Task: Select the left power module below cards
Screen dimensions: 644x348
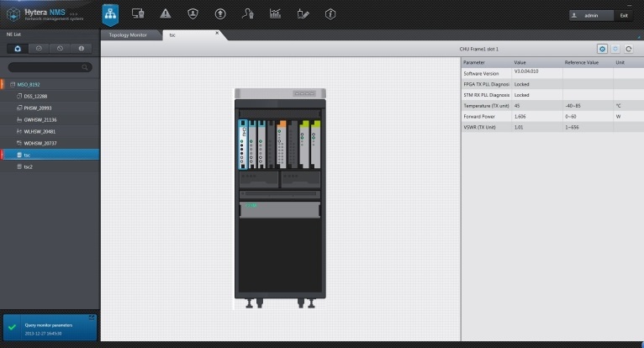Action: click(x=259, y=179)
